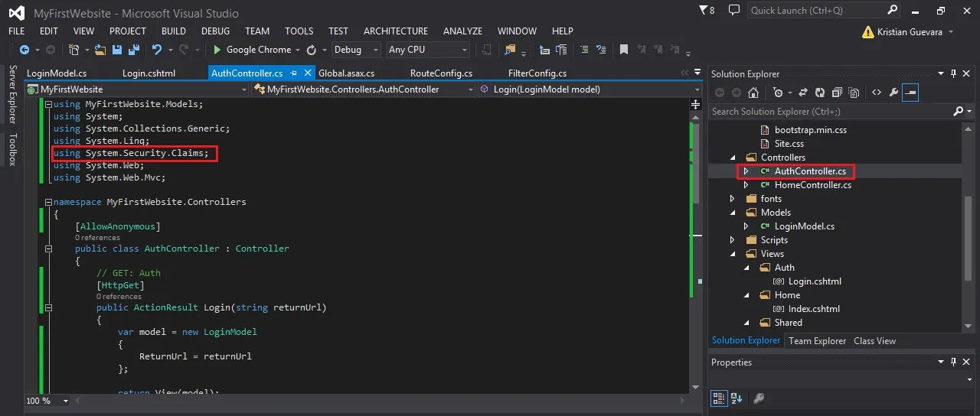Click the account warning triangle icon
Viewport: 980px width, 416px height.
pos(867,32)
